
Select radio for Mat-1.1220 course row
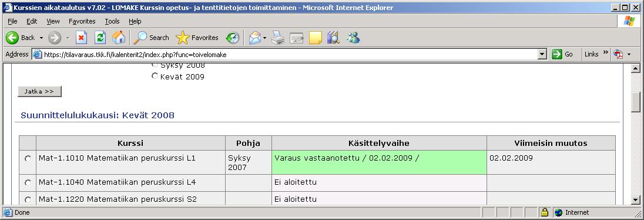[x=28, y=199]
